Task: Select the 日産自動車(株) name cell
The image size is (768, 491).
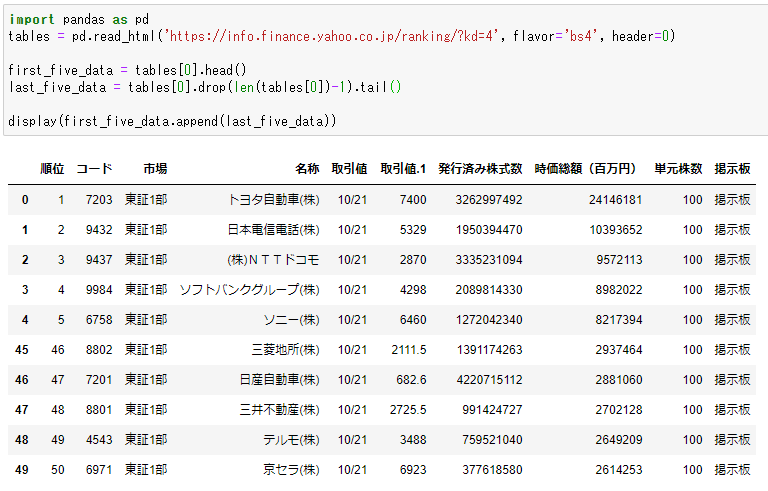Action: pyautogui.click(x=280, y=380)
